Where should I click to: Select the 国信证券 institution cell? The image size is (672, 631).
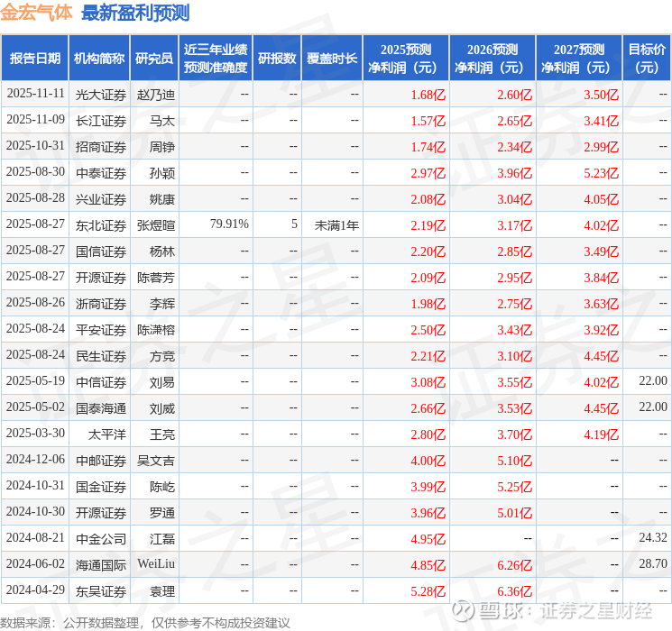pyautogui.click(x=101, y=251)
